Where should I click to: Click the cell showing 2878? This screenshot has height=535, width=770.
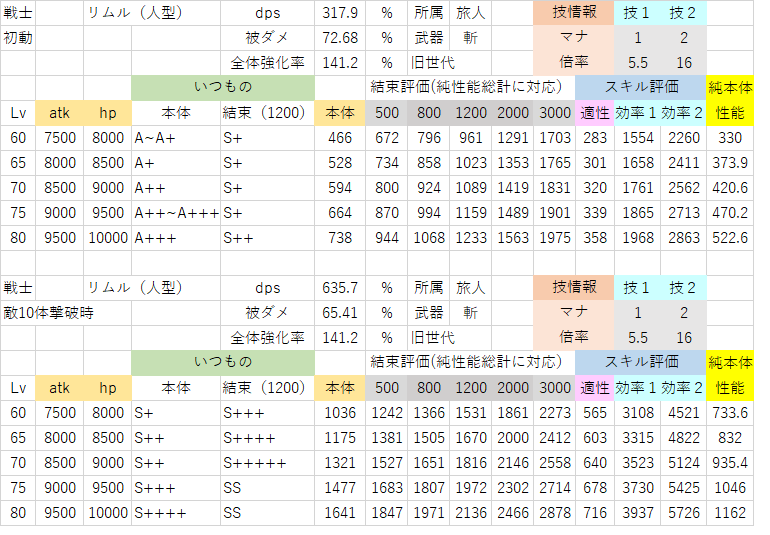[x=555, y=513]
